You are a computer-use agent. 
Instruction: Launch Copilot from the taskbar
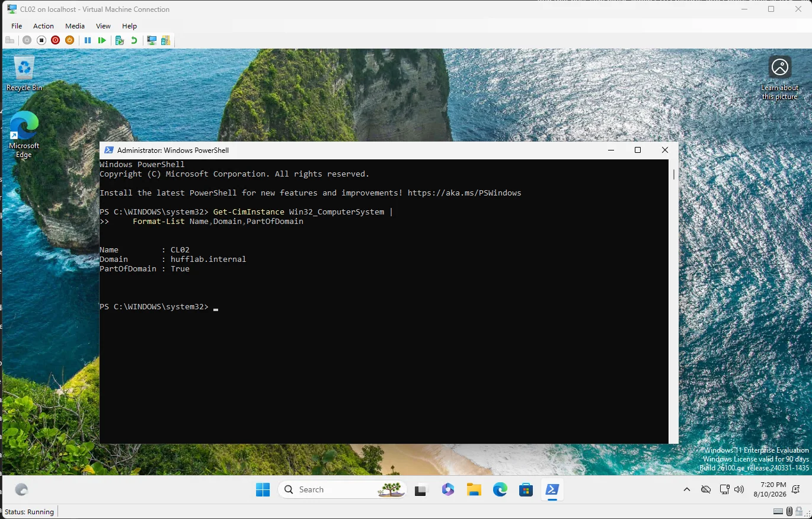pyautogui.click(x=447, y=489)
